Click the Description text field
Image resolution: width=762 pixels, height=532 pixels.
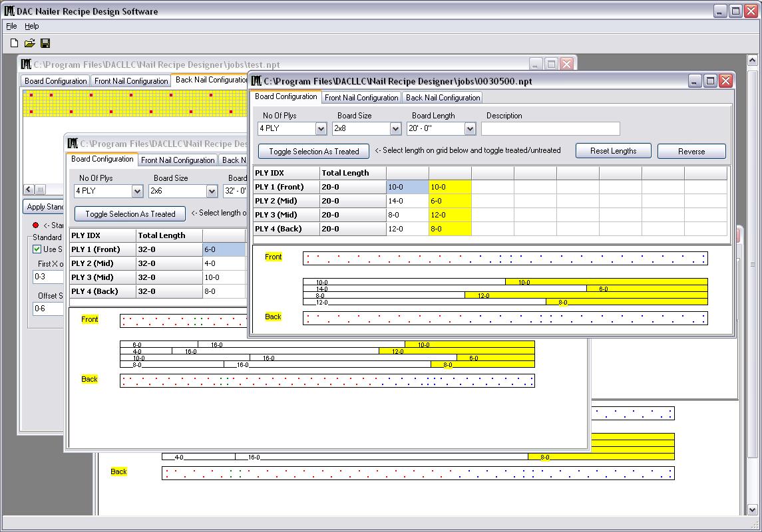pyautogui.click(x=550, y=128)
